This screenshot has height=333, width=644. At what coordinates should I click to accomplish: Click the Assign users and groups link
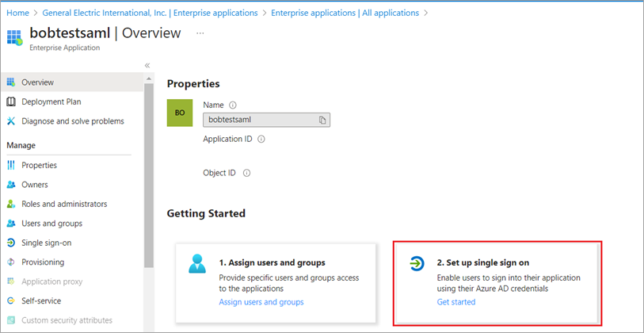[261, 302]
